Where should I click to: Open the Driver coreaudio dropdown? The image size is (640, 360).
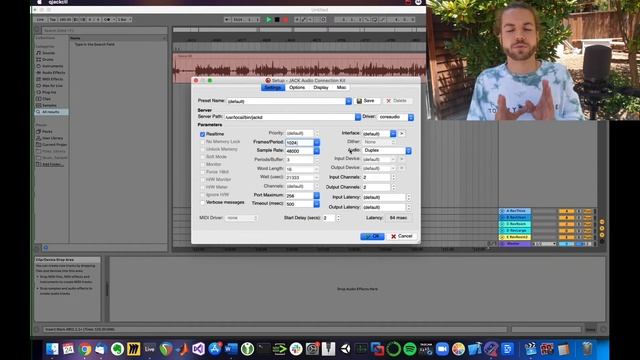[396, 117]
